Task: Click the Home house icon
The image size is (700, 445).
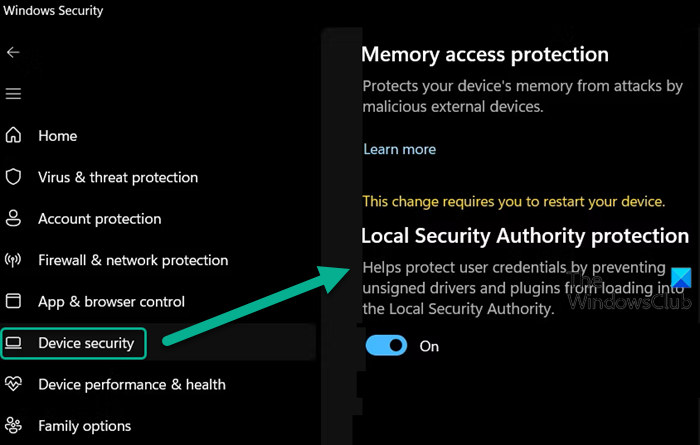Action: pos(14,135)
